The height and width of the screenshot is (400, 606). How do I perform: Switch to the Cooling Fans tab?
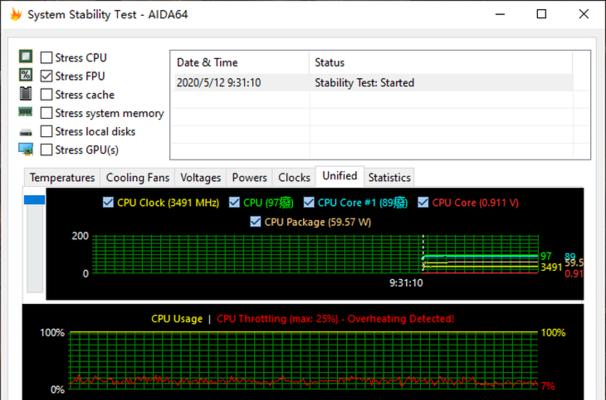[x=138, y=178]
